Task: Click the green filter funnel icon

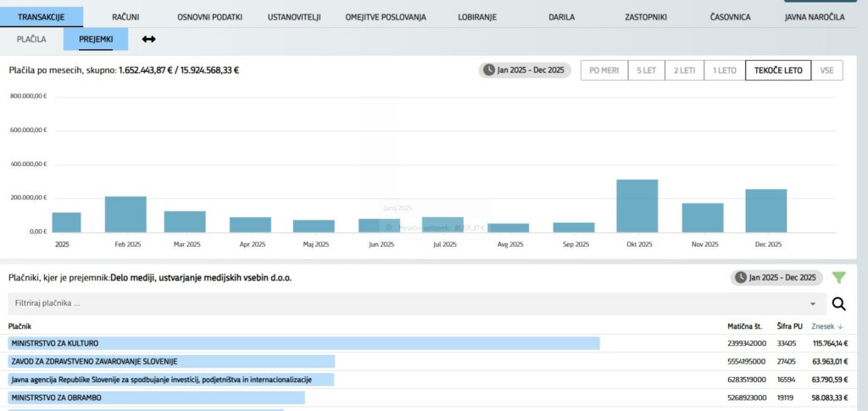Action: 839,277
